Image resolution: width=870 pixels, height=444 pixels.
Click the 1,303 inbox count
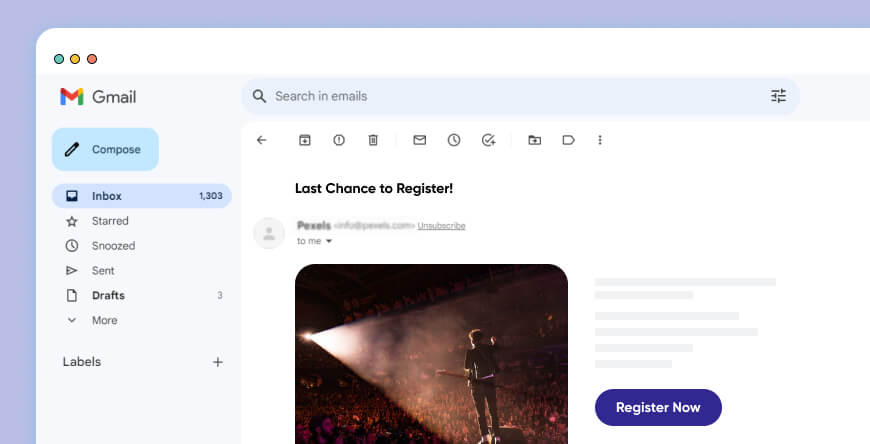pos(211,196)
